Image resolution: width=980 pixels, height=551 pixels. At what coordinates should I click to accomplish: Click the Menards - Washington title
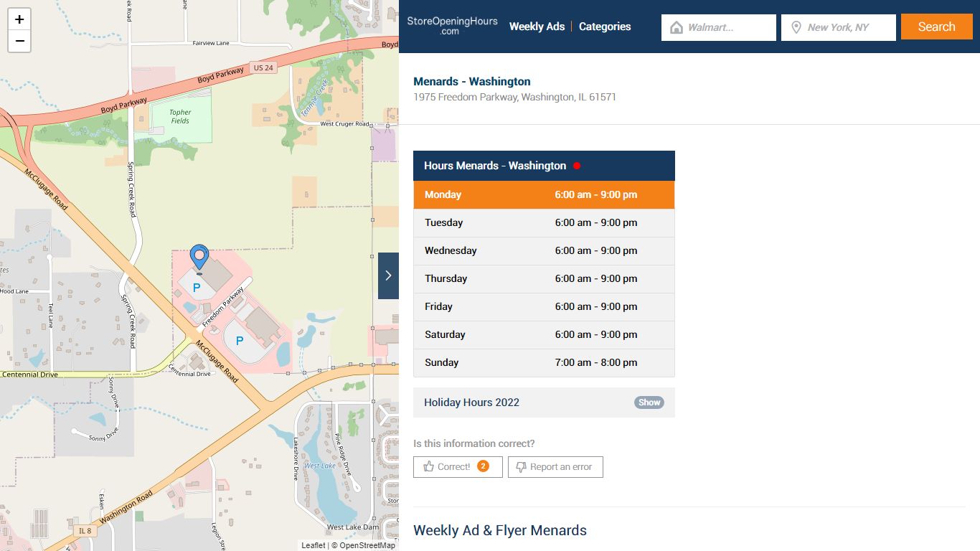(x=472, y=81)
